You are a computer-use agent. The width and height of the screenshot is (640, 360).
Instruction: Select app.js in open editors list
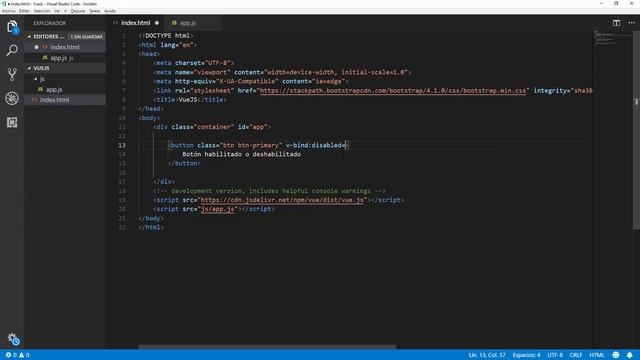click(65, 58)
